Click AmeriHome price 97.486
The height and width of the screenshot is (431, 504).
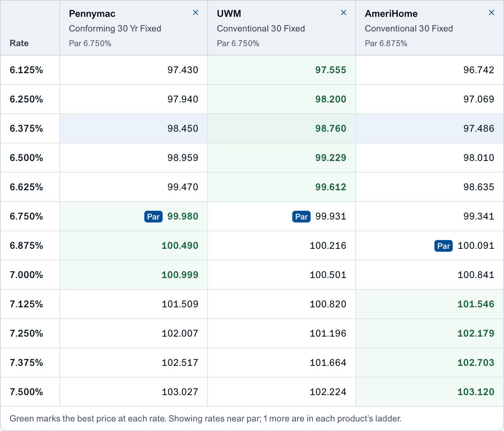[479, 128]
